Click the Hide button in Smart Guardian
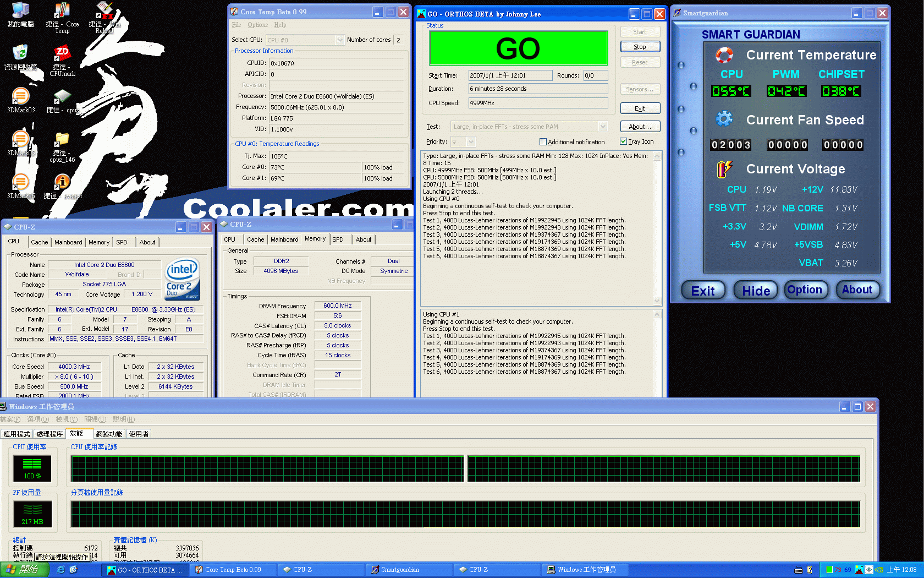 click(756, 291)
